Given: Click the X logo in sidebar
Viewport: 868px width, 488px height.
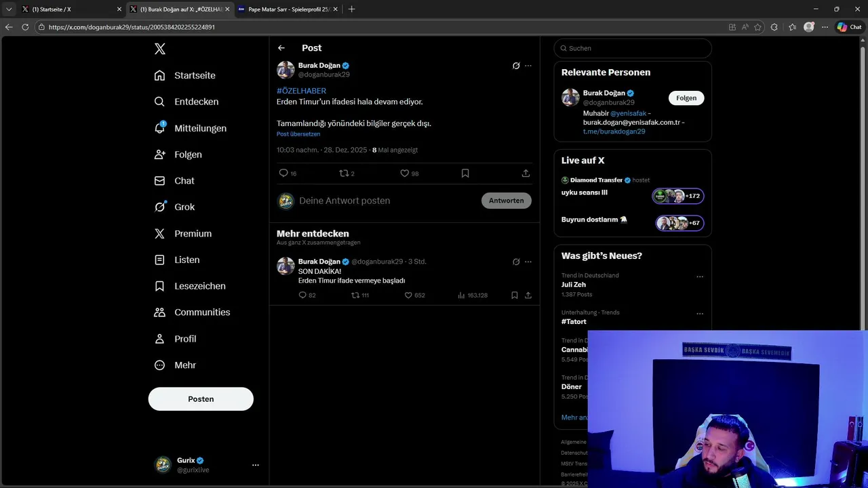Looking at the screenshot, I should point(159,49).
